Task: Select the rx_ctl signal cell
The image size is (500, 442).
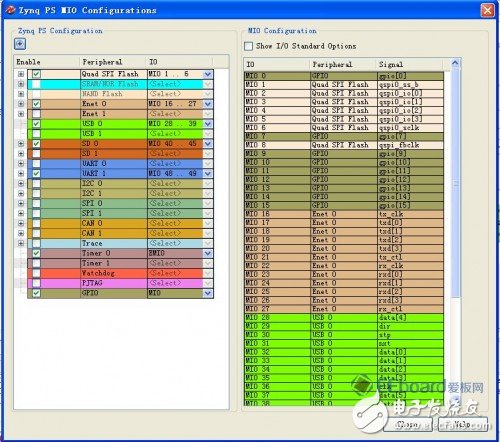Action: tap(410, 309)
